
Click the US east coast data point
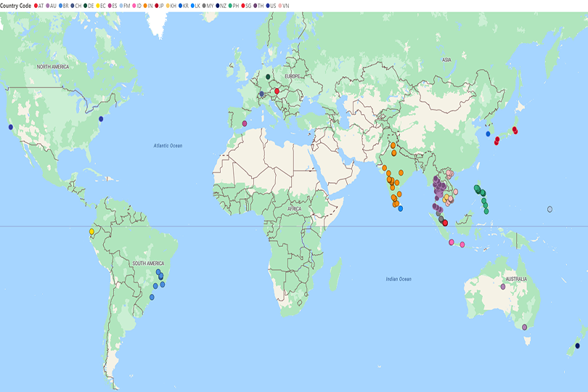coord(101,118)
